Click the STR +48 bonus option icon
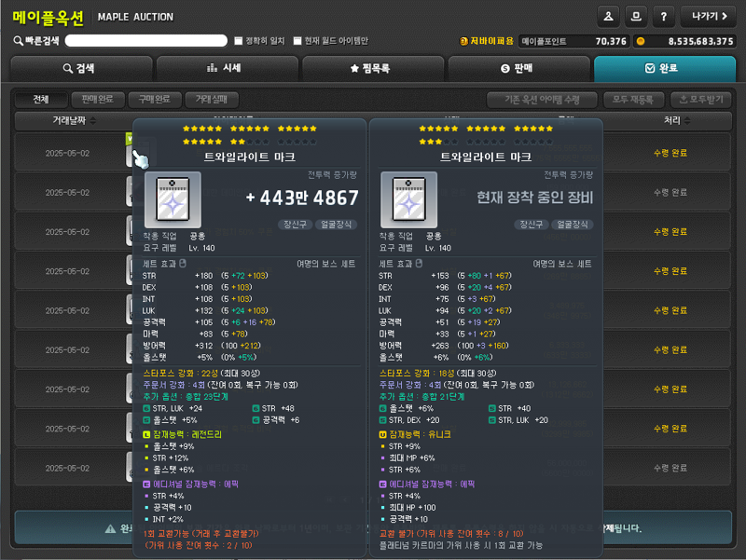Viewport: 746px width, 560px height. coord(256,408)
